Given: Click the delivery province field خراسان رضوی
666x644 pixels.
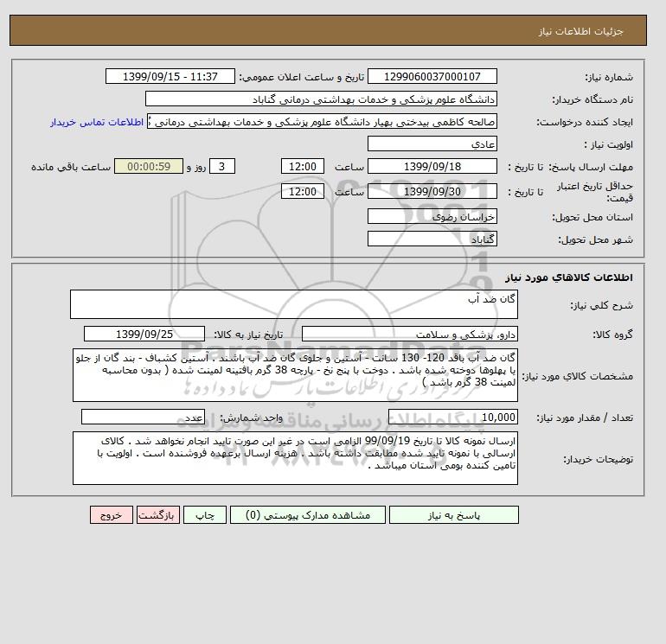Looking at the screenshot, I should click(x=432, y=216).
